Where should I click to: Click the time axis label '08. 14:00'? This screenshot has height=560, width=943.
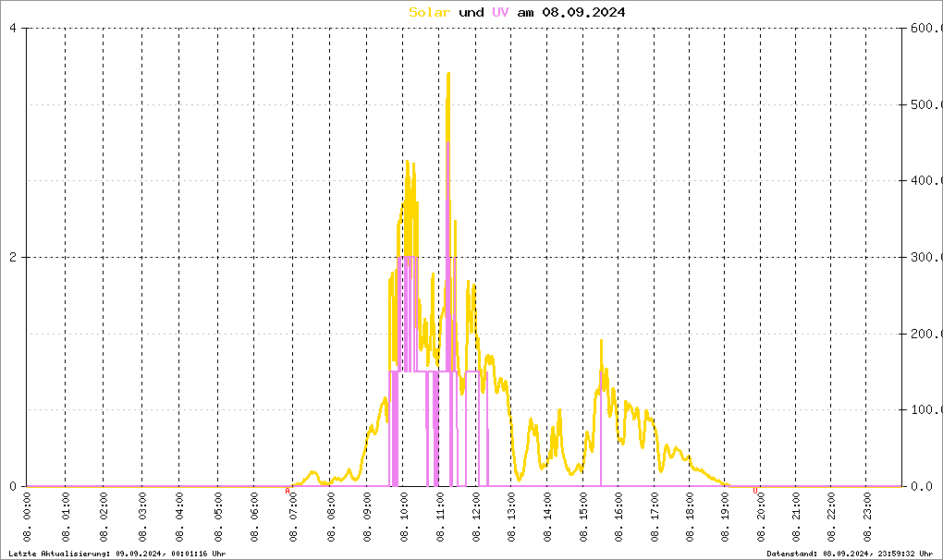click(547, 517)
